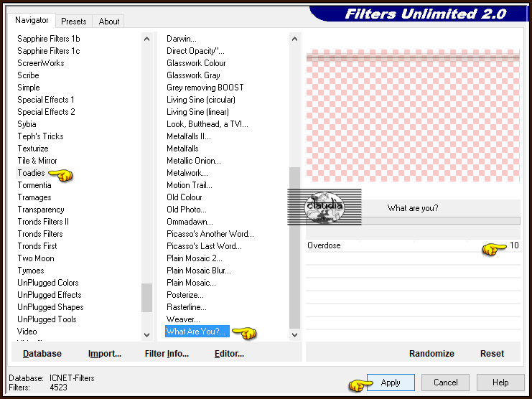
Task: Select Grey removing BOOST filter
Action: pos(205,88)
